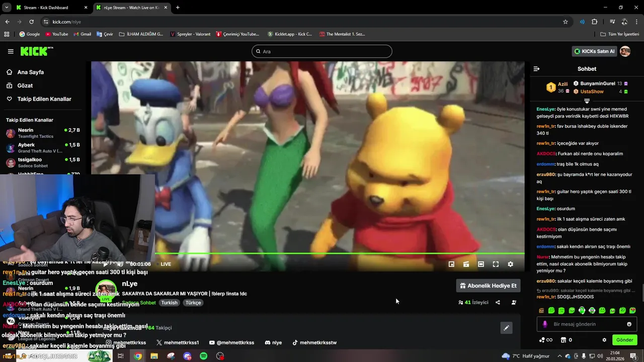Open the clip creation icon
This screenshot has height=362, width=644.
point(466,264)
